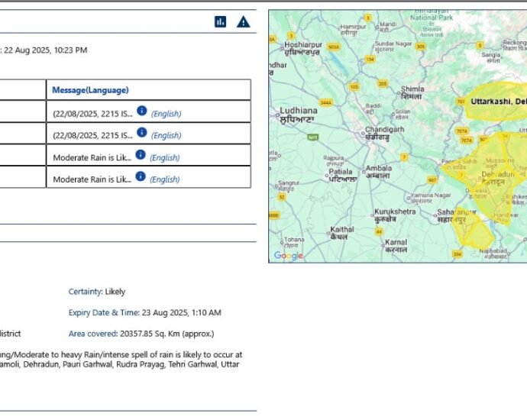The image size is (527, 420).
Task: Click the Google logo on the map
Action: pyautogui.click(x=289, y=256)
